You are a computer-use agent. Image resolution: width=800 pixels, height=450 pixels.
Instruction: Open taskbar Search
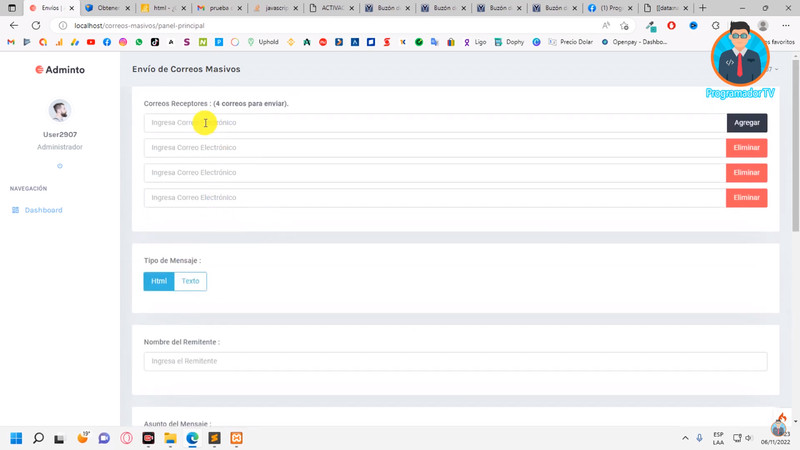click(38, 438)
